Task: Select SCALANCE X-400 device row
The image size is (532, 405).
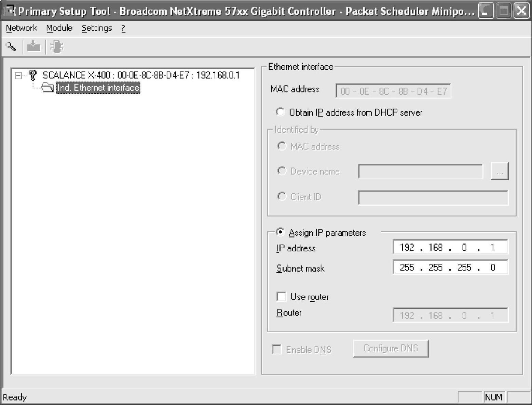Action: pos(141,75)
